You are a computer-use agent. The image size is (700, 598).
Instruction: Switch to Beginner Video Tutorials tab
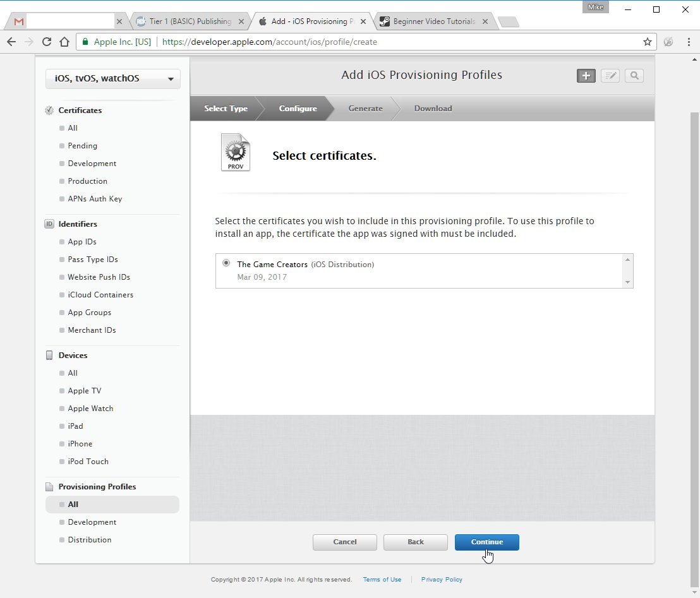tap(435, 21)
